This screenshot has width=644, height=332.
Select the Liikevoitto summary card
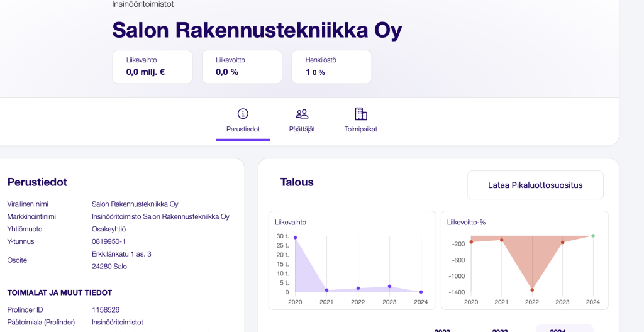point(242,67)
